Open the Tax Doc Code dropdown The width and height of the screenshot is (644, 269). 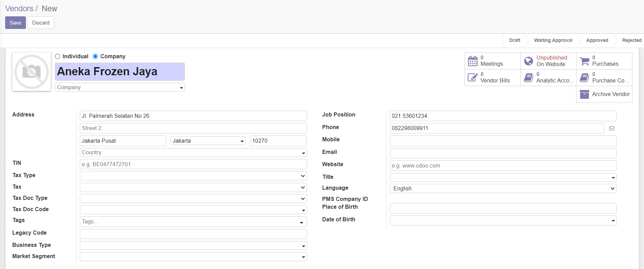pyautogui.click(x=193, y=210)
